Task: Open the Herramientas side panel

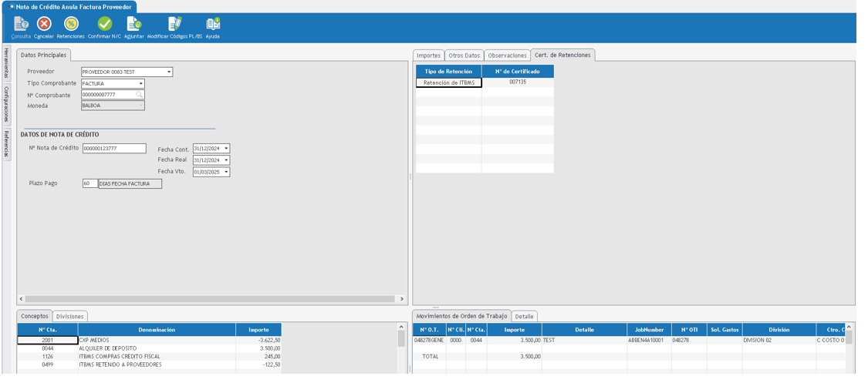Action: tap(6, 62)
